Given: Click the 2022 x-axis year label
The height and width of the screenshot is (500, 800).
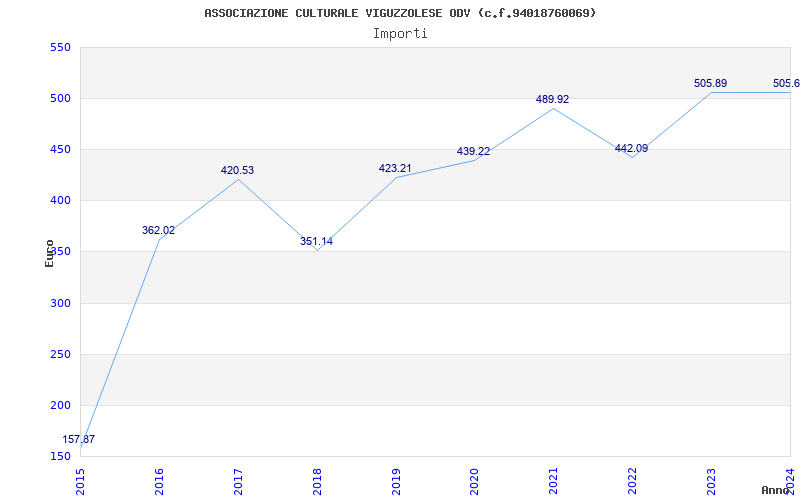Looking at the screenshot, I should (x=632, y=481).
